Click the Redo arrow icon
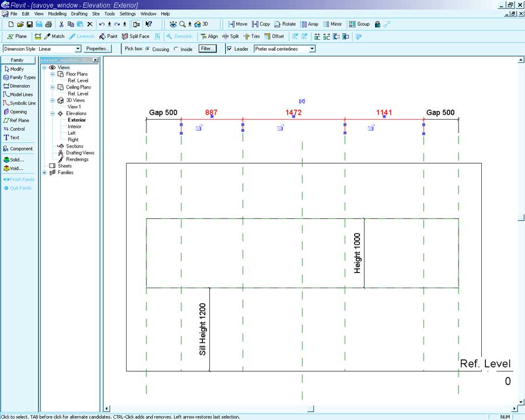525x420 pixels. click(x=117, y=24)
